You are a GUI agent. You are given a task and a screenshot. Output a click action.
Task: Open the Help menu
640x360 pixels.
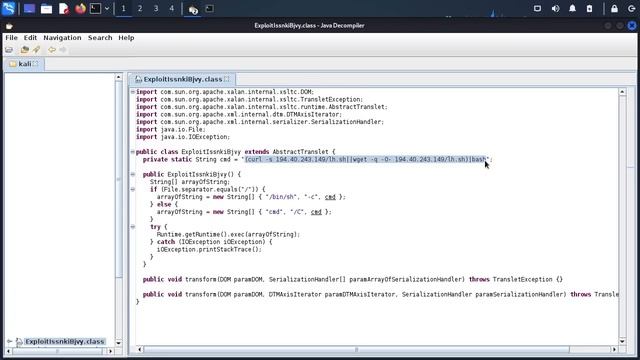[x=126, y=38]
